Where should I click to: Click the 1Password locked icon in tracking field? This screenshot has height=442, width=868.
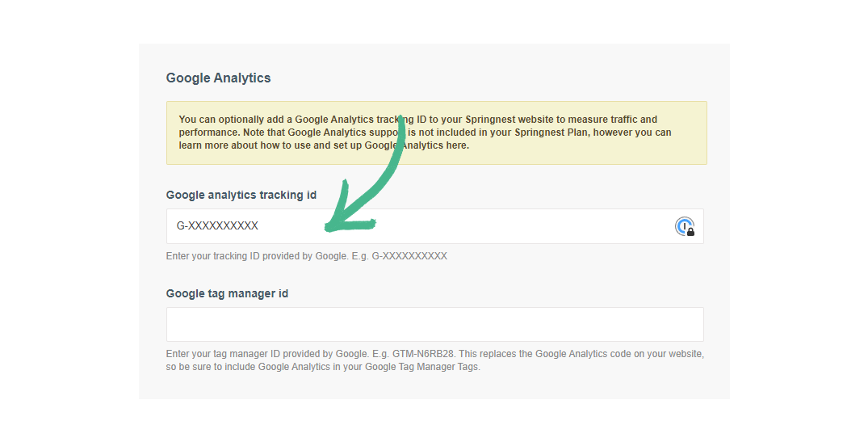click(685, 227)
